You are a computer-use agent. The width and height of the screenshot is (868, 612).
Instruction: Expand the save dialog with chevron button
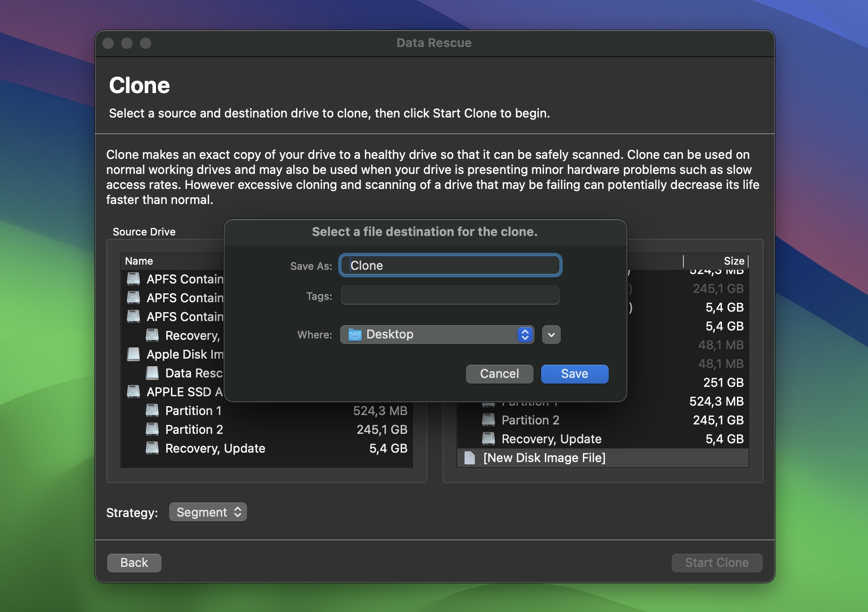pyautogui.click(x=551, y=335)
